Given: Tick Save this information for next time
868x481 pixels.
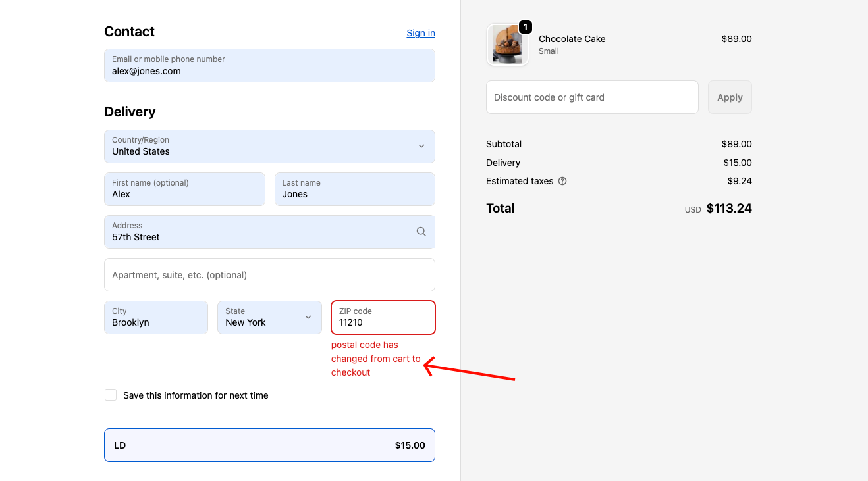Looking at the screenshot, I should pyautogui.click(x=111, y=395).
